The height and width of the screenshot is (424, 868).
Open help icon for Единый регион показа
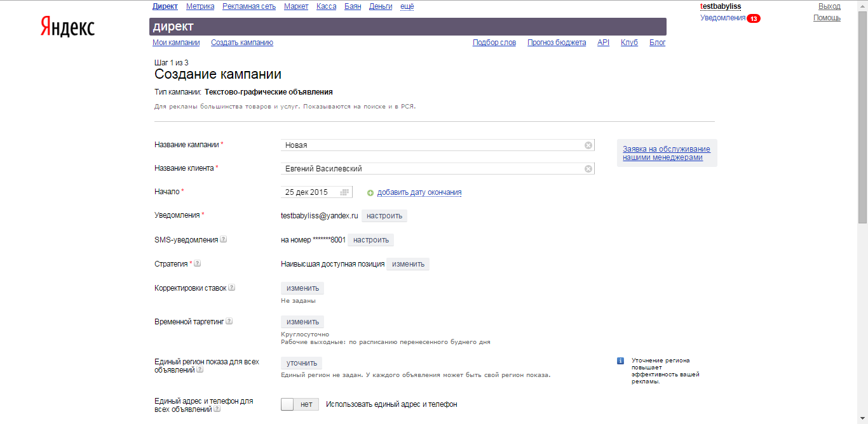[200, 369]
